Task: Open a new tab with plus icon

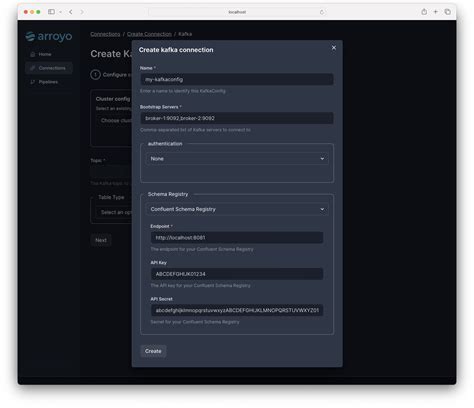Action: (x=436, y=12)
